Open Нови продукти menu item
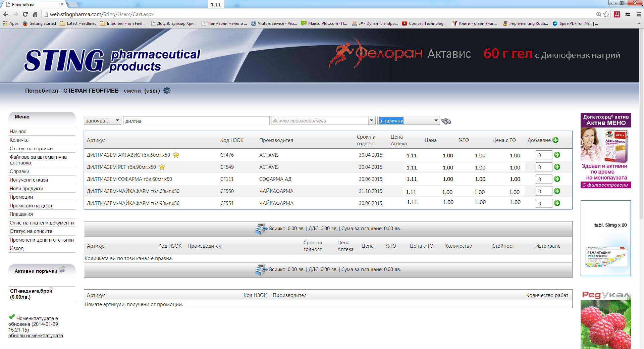 pos(26,189)
